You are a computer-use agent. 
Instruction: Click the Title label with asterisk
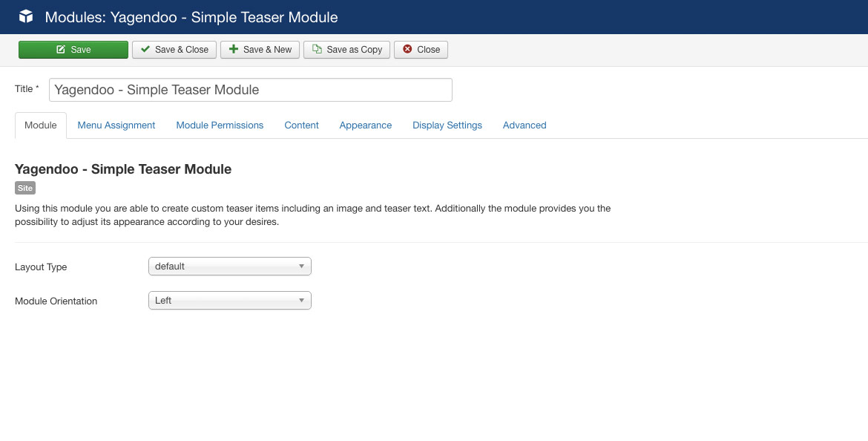pyautogui.click(x=27, y=89)
